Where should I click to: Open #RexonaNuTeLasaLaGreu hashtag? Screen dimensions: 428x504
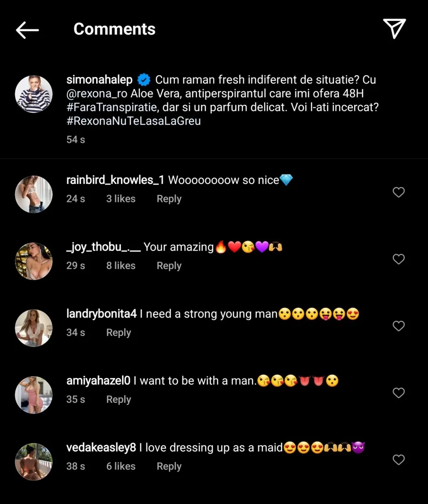[134, 121]
